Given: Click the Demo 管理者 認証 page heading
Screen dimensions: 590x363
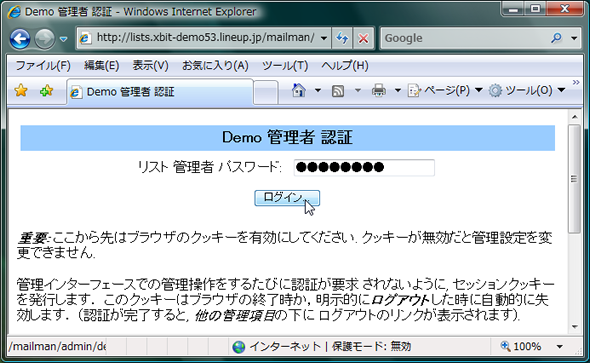Looking at the screenshot, I should pos(287,138).
